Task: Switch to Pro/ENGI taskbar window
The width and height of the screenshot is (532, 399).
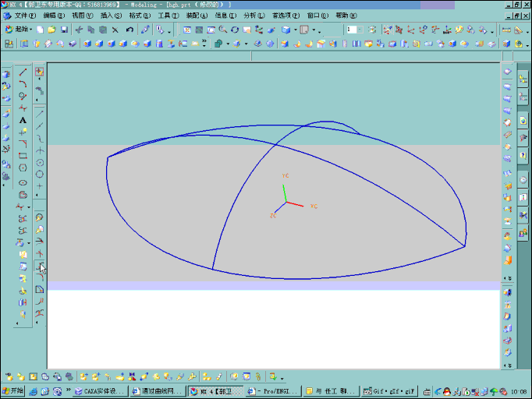Action: pos(273,391)
